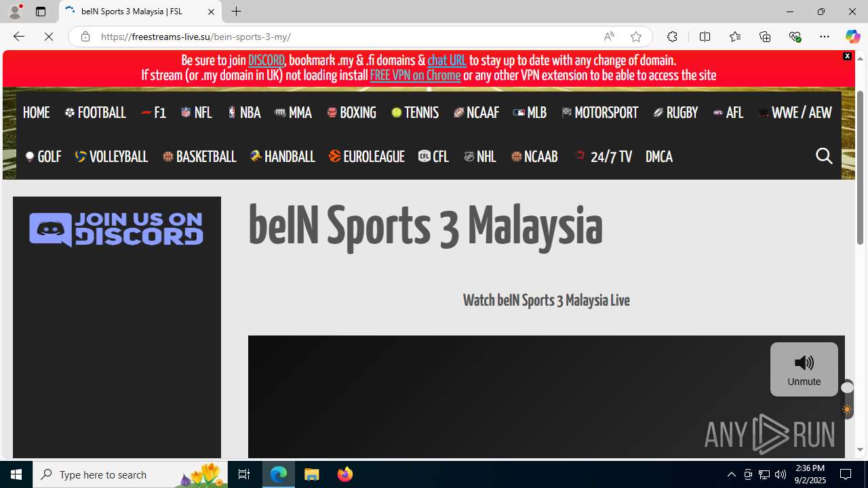Viewport: 868px width, 488px height.
Task: Go to the HOME menu item
Action: [36, 113]
